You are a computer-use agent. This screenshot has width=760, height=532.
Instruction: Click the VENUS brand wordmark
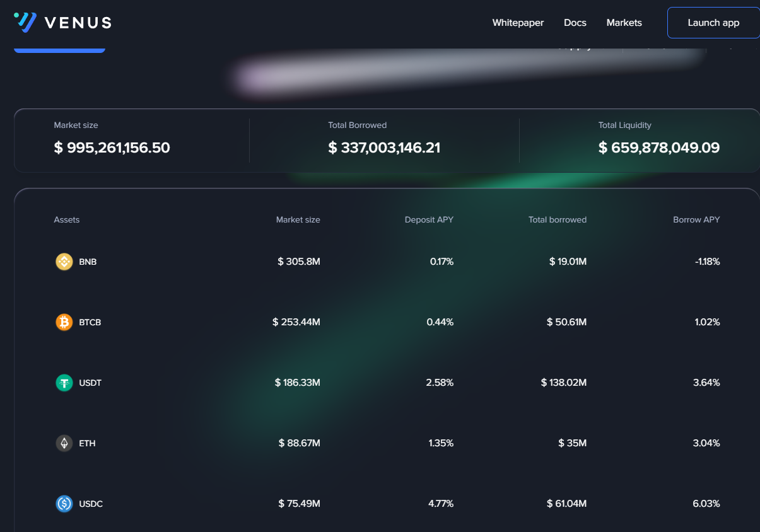tap(78, 23)
